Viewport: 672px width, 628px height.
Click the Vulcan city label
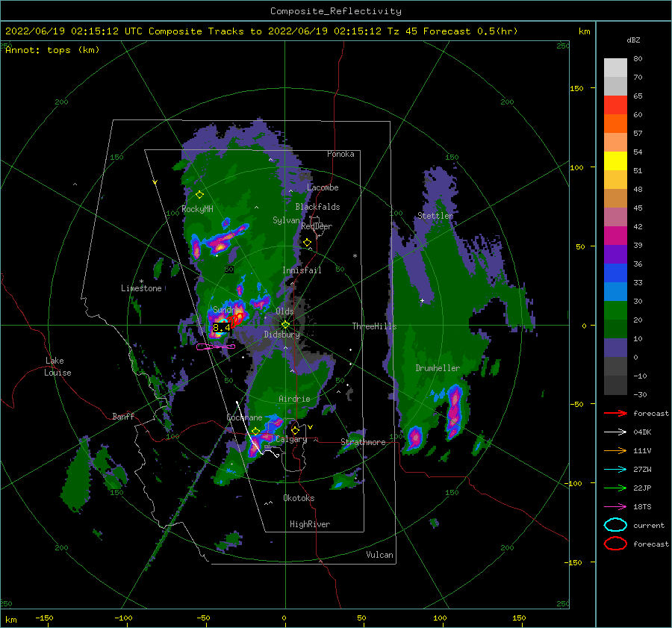click(379, 555)
